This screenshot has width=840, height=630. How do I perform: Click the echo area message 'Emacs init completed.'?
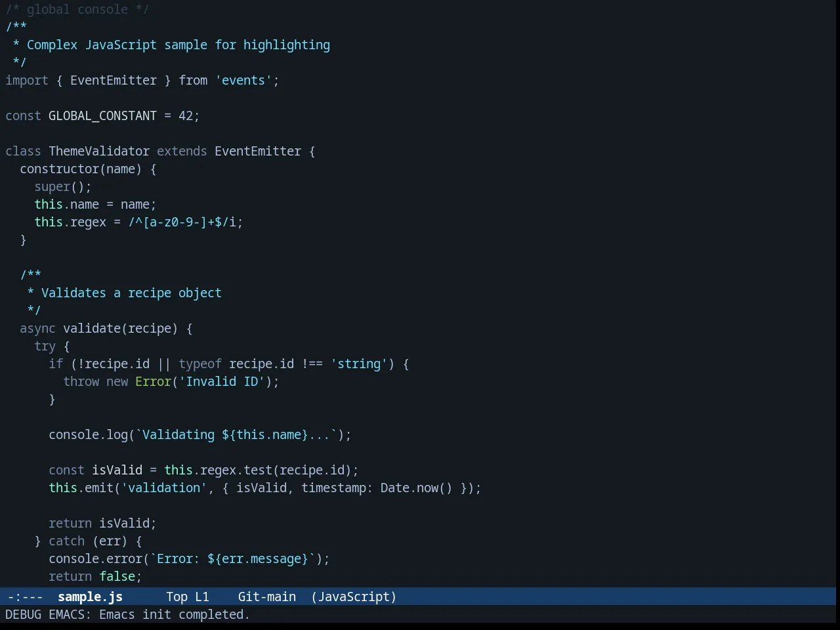[174, 614]
